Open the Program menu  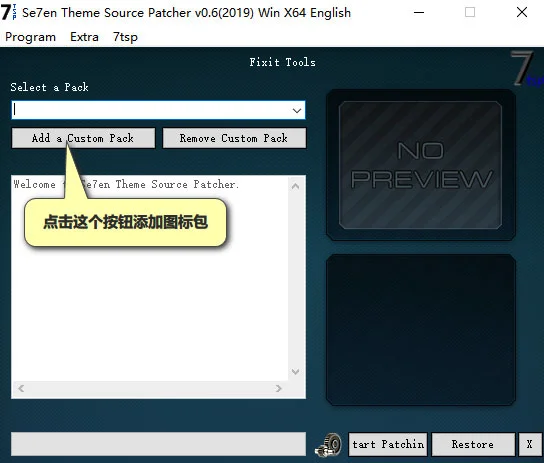point(31,37)
